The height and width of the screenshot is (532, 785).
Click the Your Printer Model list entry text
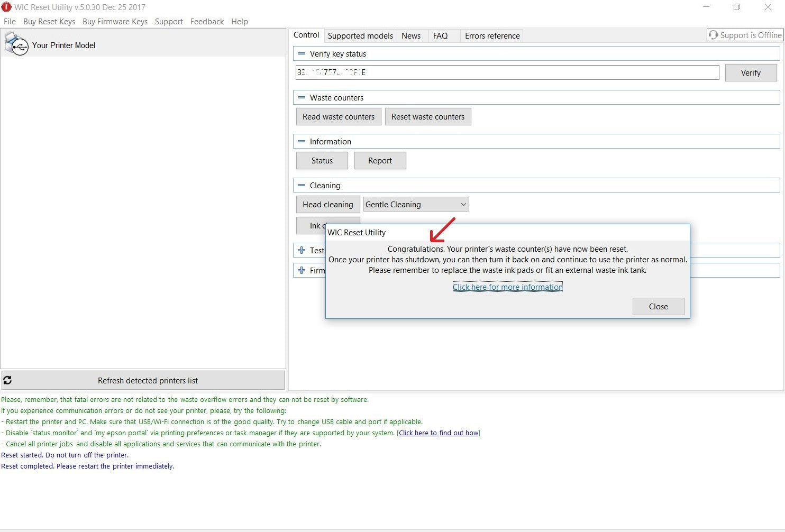coord(63,45)
